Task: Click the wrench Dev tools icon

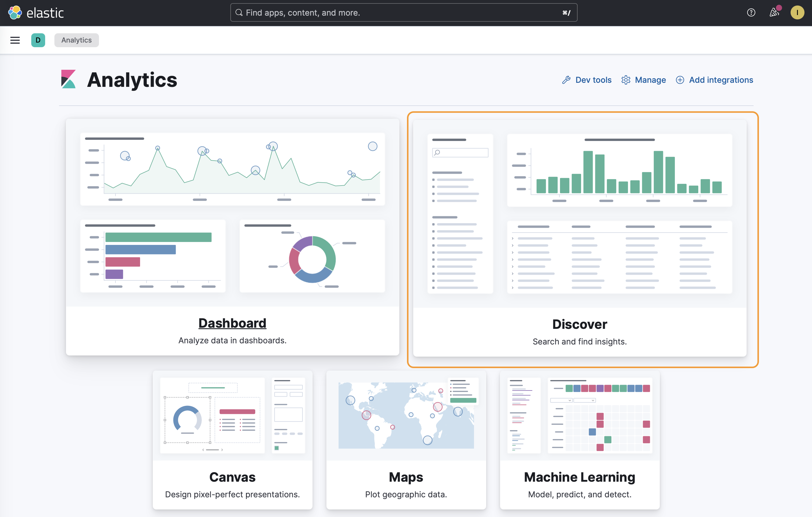Action: [x=566, y=80]
